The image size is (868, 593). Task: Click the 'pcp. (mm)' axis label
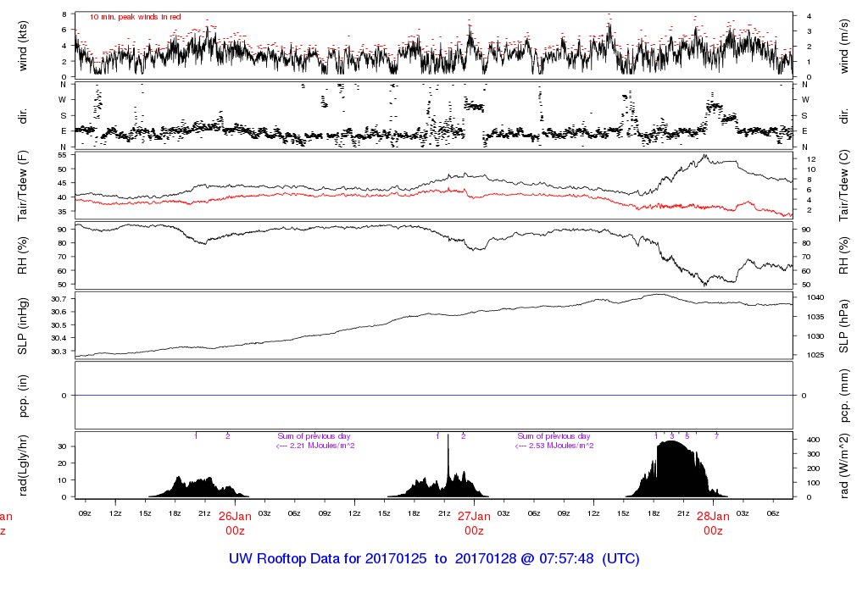coord(843,396)
